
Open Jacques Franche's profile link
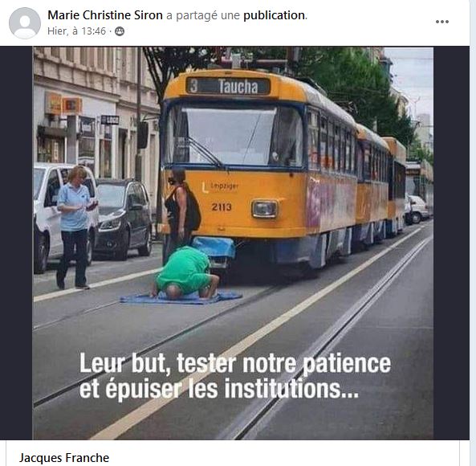pos(64,458)
